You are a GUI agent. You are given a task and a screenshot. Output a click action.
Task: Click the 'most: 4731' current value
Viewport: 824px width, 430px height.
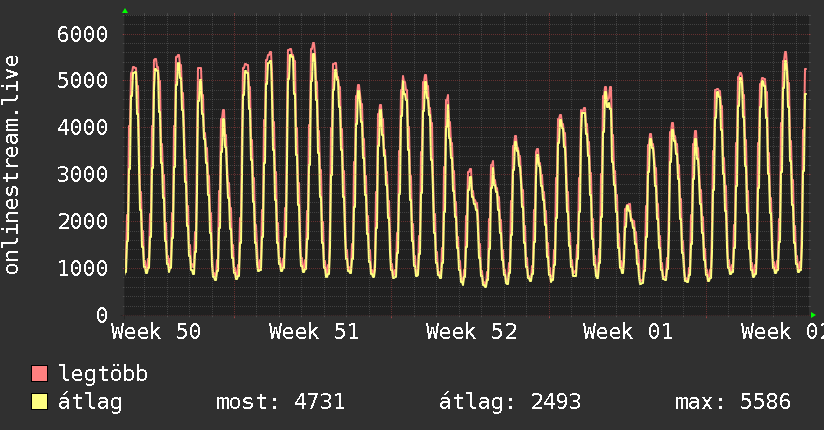click(x=280, y=403)
